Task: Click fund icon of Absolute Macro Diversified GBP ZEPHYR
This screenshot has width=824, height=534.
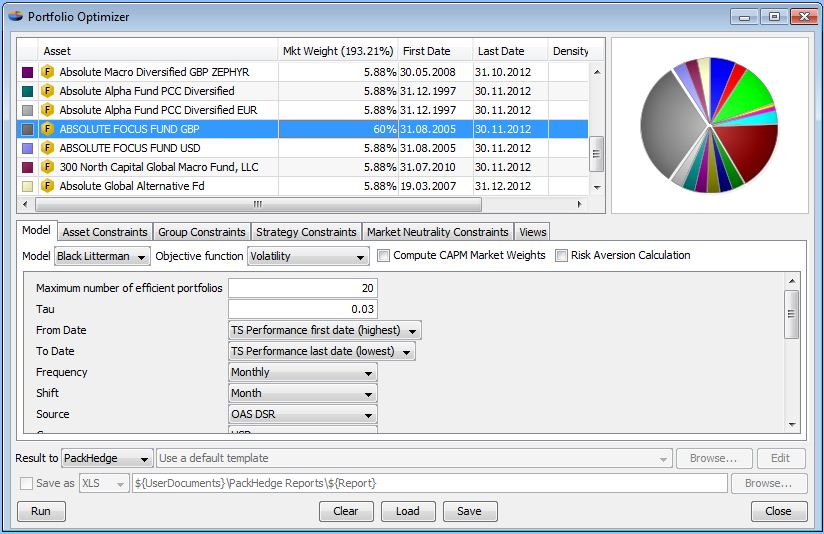Action: click(47, 71)
